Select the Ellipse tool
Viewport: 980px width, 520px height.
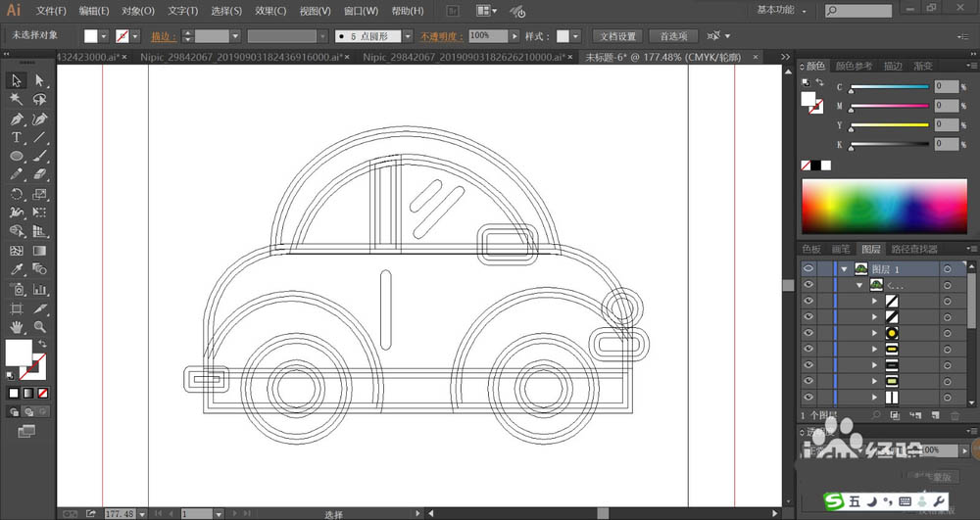(17, 156)
